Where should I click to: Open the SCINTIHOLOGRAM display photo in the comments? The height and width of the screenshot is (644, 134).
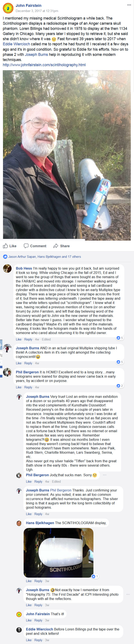pos(58,552)
